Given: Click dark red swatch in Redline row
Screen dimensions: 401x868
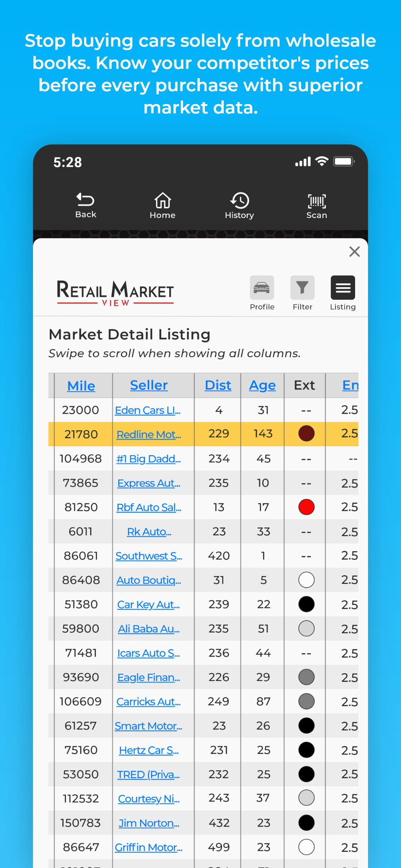Looking at the screenshot, I should (306, 434).
